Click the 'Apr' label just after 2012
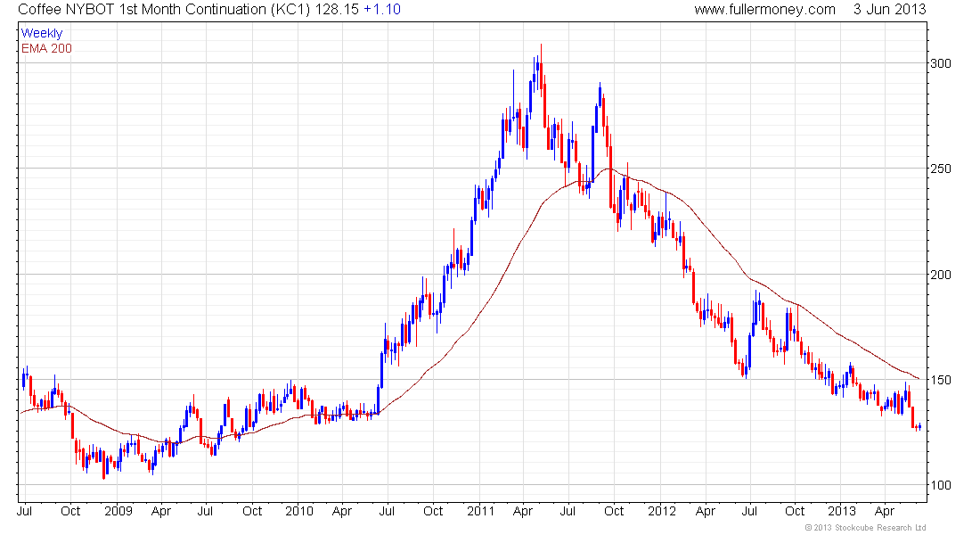The height and width of the screenshot is (535, 980). [x=705, y=511]
